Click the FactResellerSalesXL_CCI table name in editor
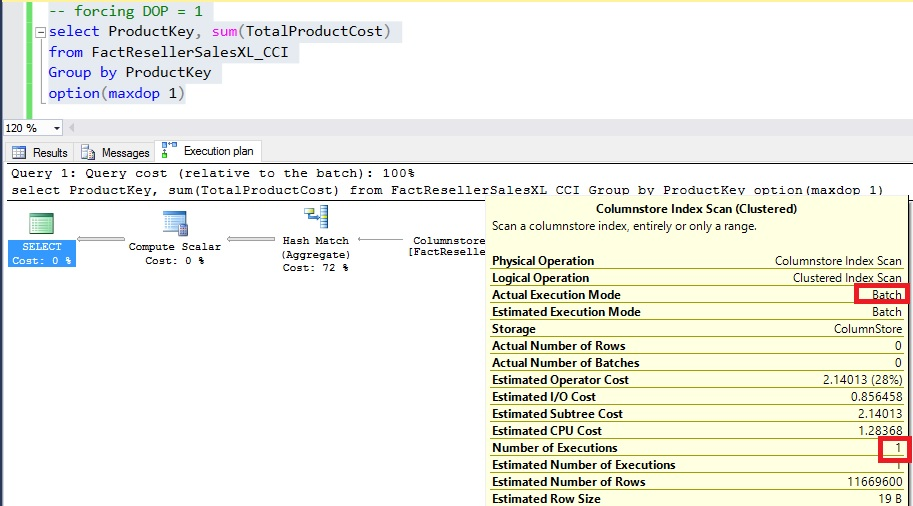 189,52
